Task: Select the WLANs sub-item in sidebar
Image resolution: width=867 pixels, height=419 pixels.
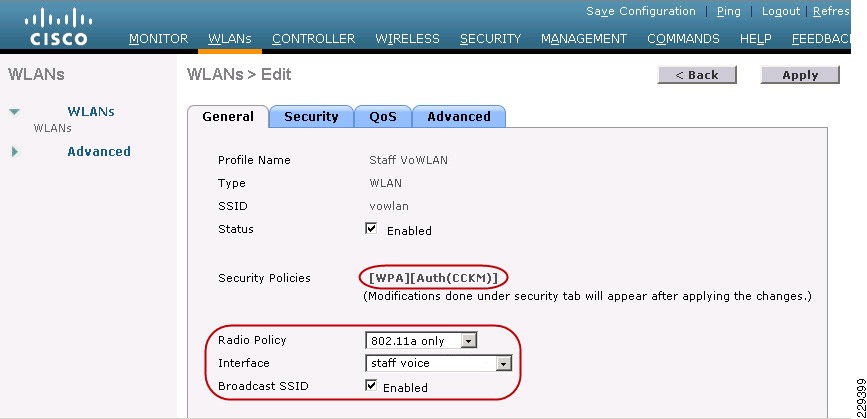Action: tap(53, 128)
